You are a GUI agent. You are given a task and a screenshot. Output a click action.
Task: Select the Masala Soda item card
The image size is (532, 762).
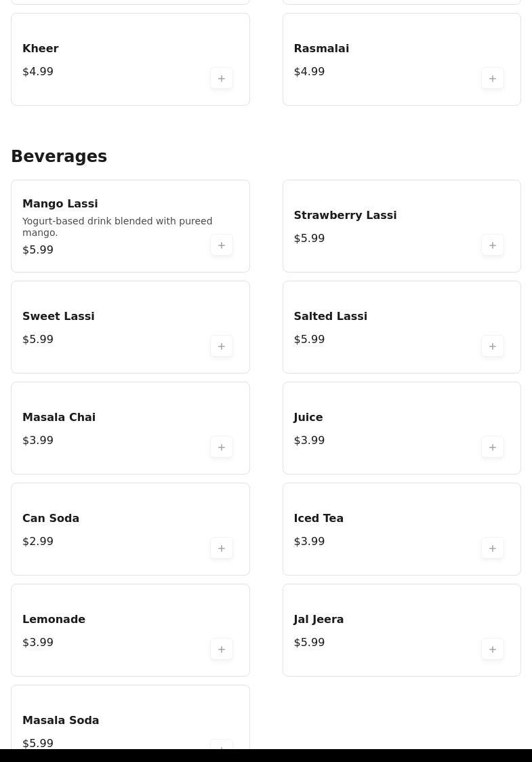tap(130, 717)
